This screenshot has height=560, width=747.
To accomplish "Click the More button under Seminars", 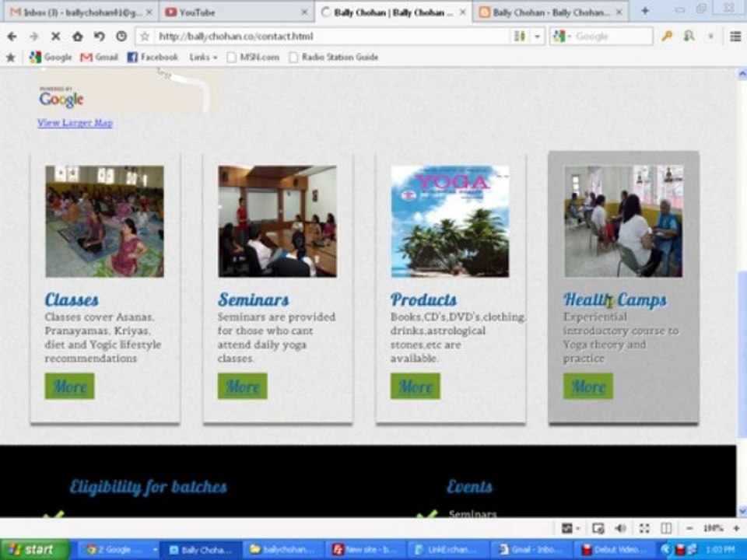I will [243, 387].
